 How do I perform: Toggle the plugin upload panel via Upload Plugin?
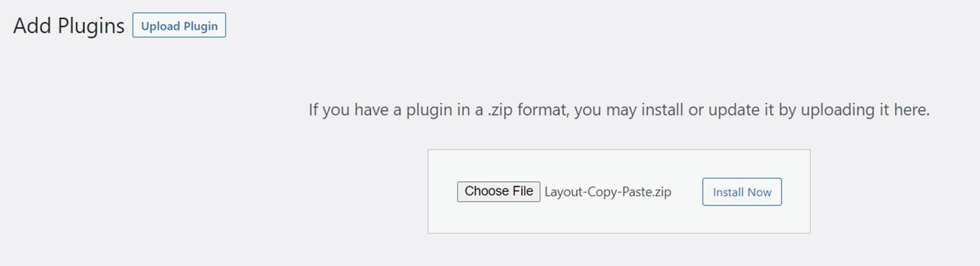click(x=179, y=26)
